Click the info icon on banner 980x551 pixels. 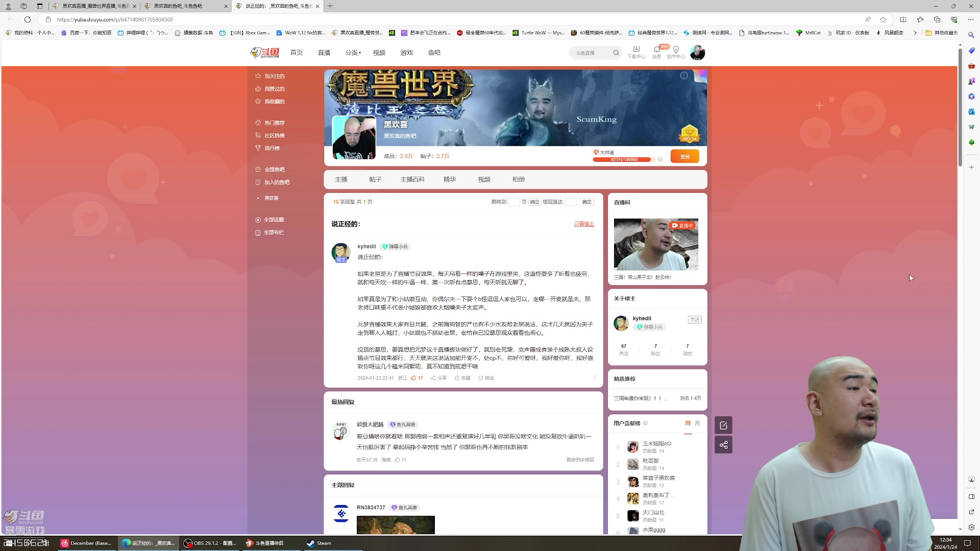click(684, 76)
